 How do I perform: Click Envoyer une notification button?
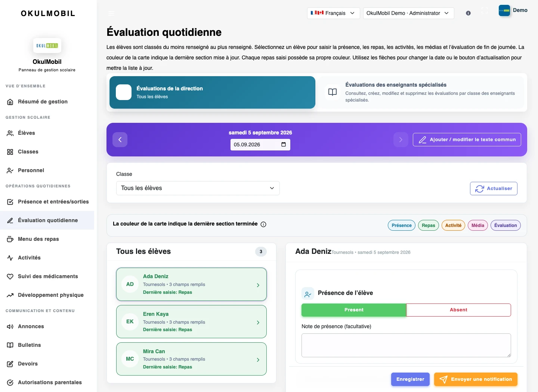(476, 379)
